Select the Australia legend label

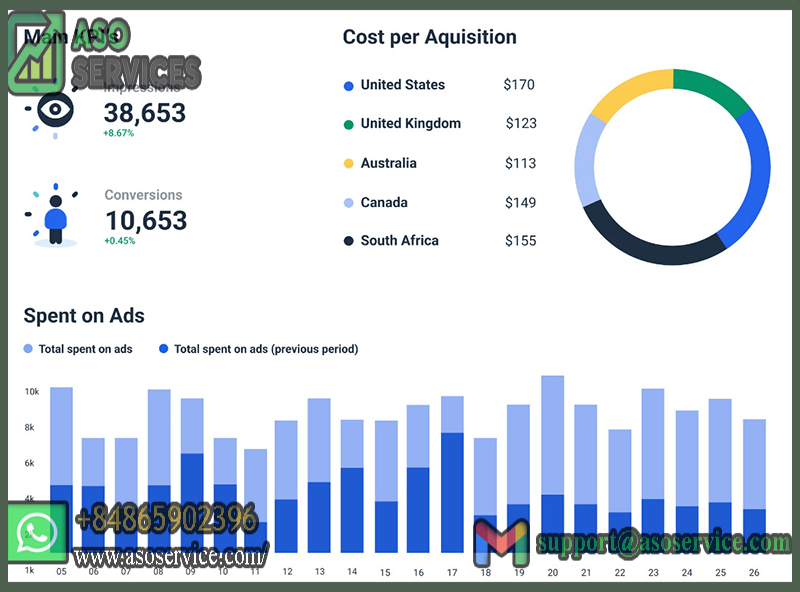point(389,163)
